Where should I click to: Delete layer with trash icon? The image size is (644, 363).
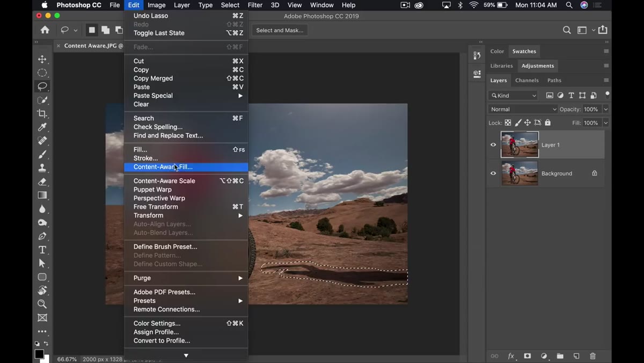click(x=593, y=356)
